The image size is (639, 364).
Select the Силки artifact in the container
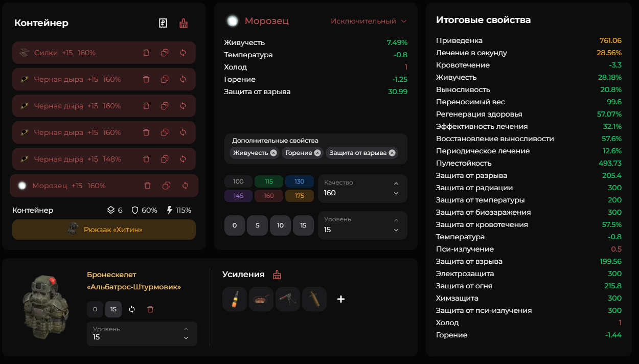click(66, 53)
